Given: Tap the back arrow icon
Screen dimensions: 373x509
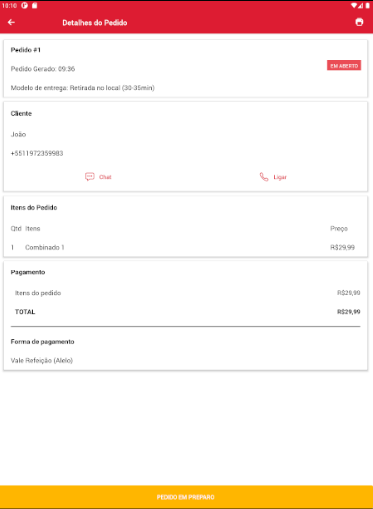Looking at the screenshot, I should pos(11,22).
